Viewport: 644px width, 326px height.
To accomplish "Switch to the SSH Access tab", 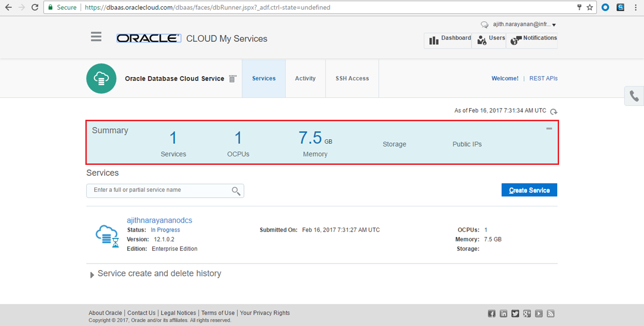I will click(352, 78).
